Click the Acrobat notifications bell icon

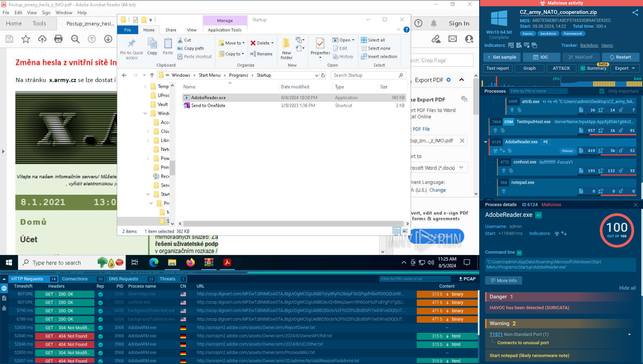point(433,24)
